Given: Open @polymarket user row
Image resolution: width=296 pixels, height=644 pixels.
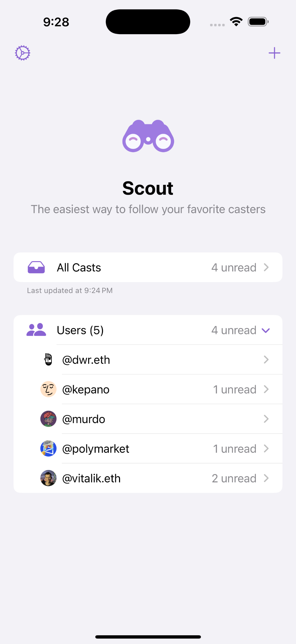Looking at the screenshot, I should tap(96, 449).
